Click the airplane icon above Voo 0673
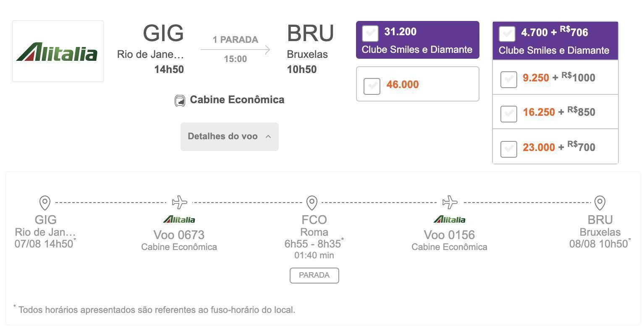 coord(180,202)
